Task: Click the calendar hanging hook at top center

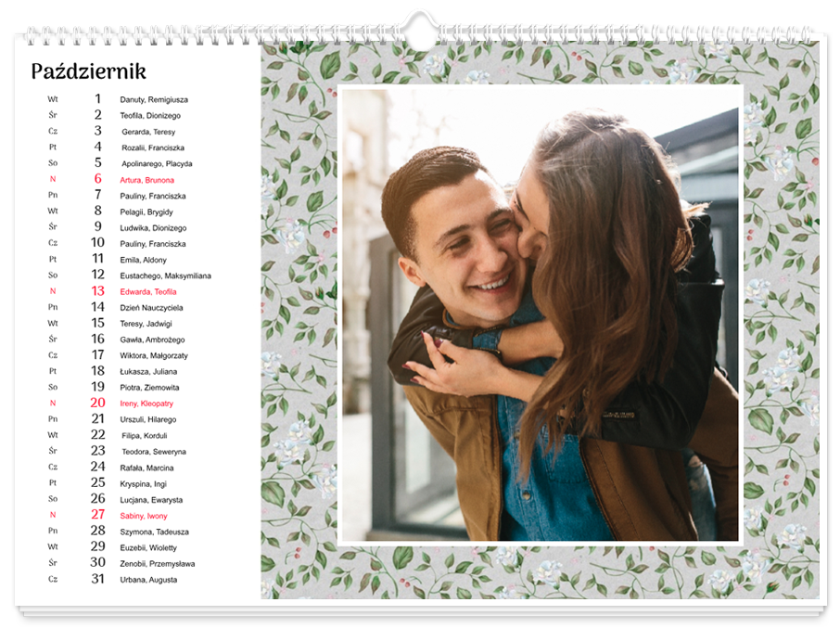Action: (421, 30)
